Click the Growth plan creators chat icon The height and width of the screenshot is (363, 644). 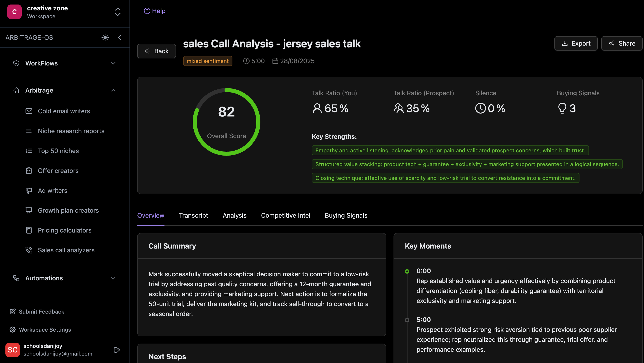[x=29, y=210]
